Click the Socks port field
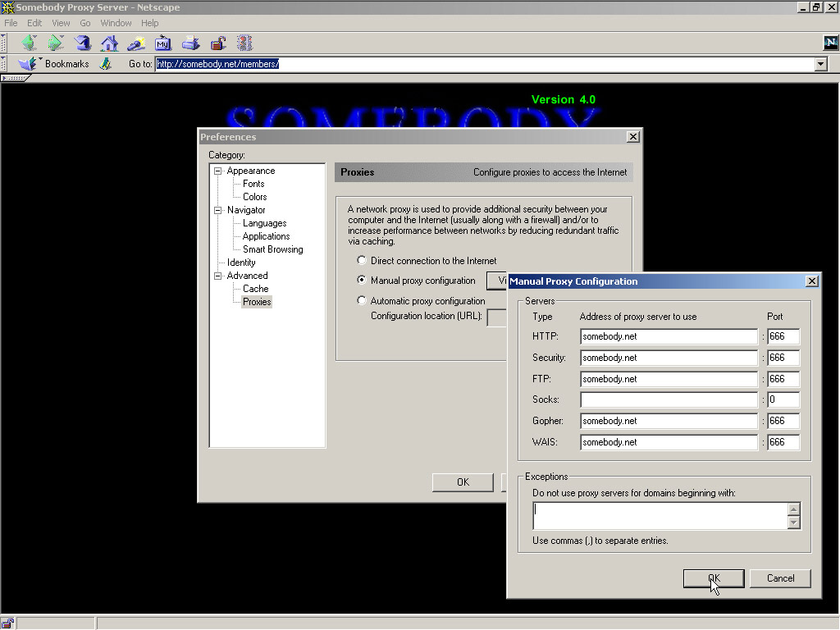840x630 pixels. pyautogui.click(x=783, y=399)
